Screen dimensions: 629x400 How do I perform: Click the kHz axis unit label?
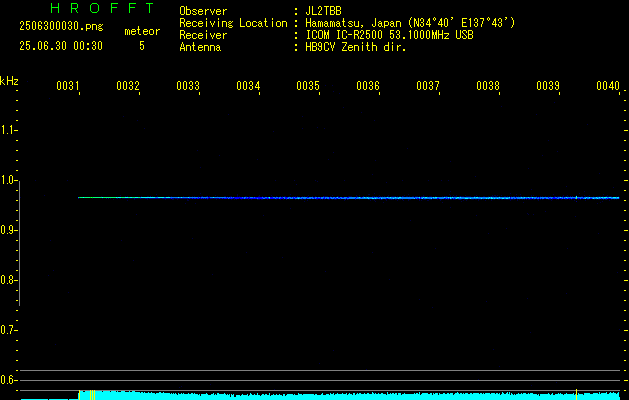click(9, 81)
